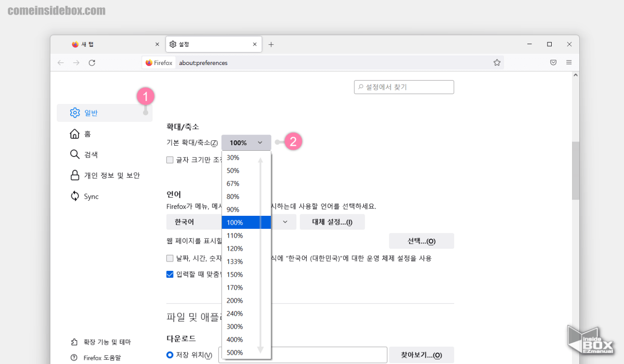Close the Firefox window
624x364 pixels.
coord(569,45)
